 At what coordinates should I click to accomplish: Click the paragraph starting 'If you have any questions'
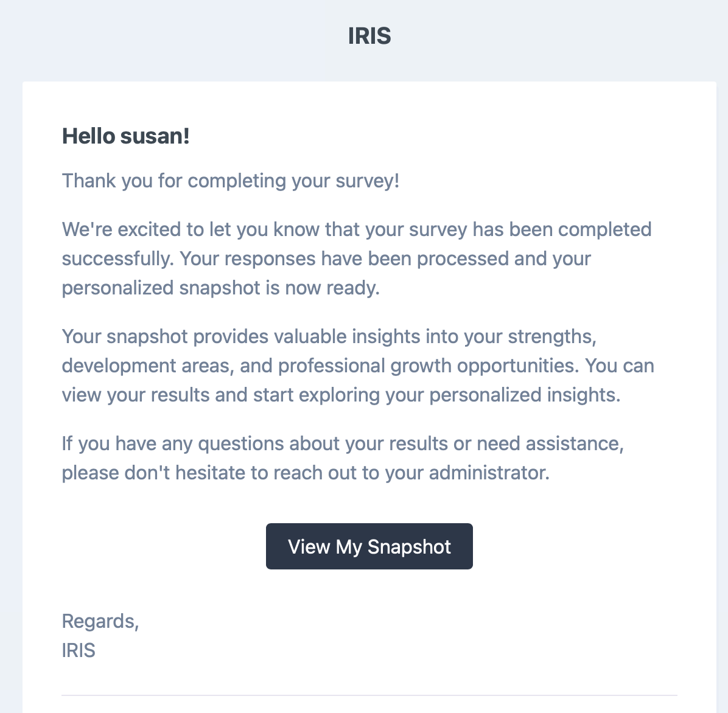pos(343,458)
